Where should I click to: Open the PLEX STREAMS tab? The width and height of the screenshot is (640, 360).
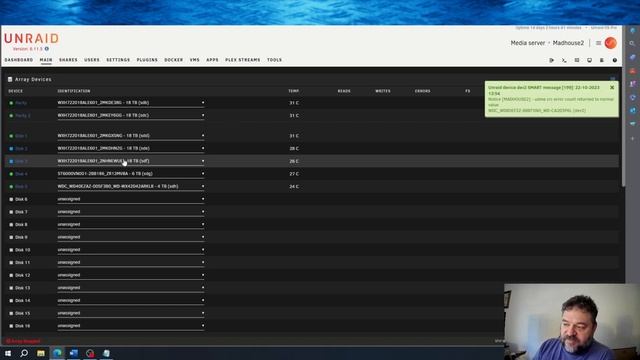click(242, 60)
